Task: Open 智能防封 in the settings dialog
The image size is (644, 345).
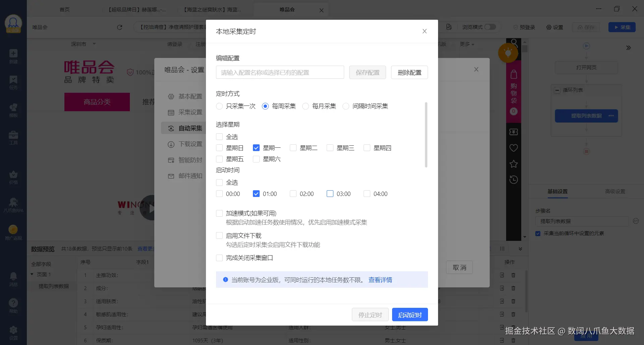Action: 185,160
